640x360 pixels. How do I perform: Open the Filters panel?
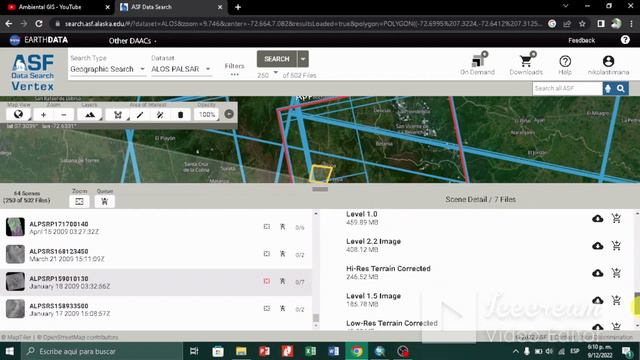tap(234, 69)
